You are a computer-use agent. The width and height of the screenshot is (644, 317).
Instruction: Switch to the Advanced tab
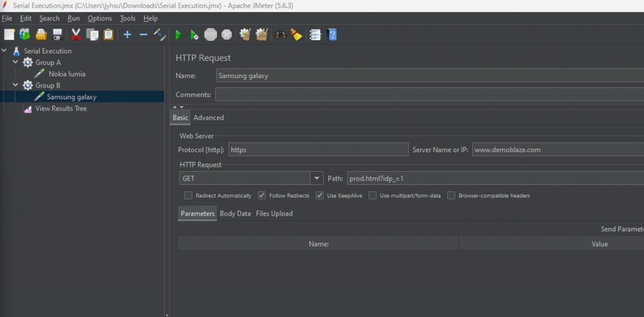(209, 118)
